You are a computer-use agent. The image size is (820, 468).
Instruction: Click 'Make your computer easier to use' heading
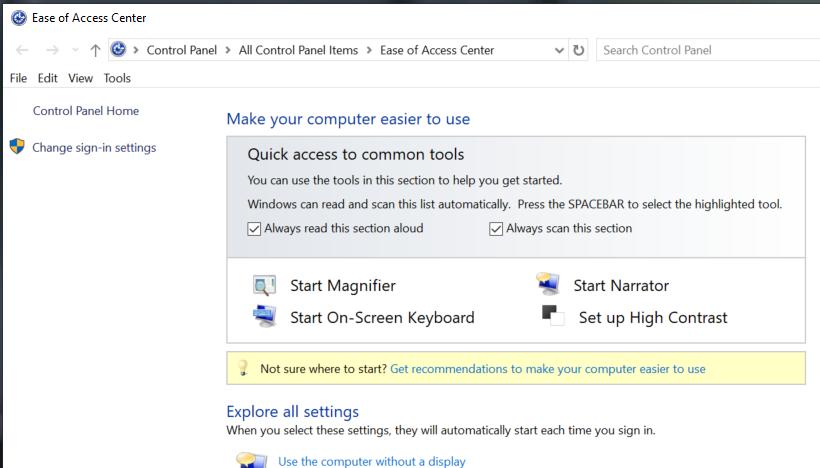[x=348, y=119]
